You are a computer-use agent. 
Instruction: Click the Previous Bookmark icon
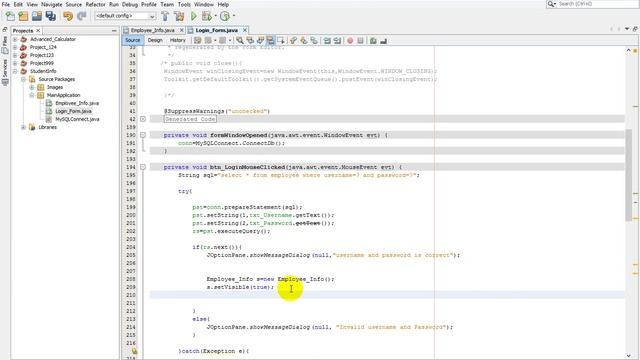pos(293,40)
